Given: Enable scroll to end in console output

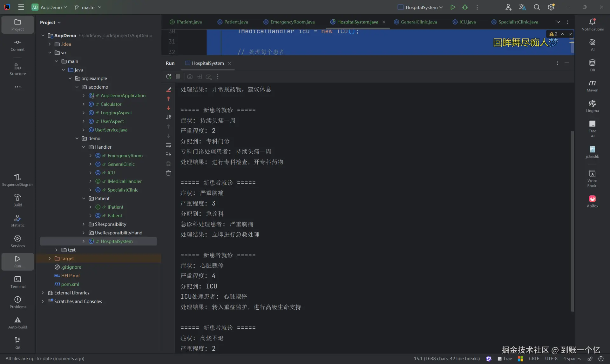Looking at the screenshot, I should 168,155.
